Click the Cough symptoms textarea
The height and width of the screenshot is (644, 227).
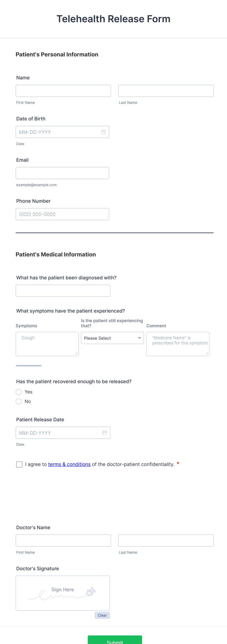pyautogui.click(x=47, y=344)
